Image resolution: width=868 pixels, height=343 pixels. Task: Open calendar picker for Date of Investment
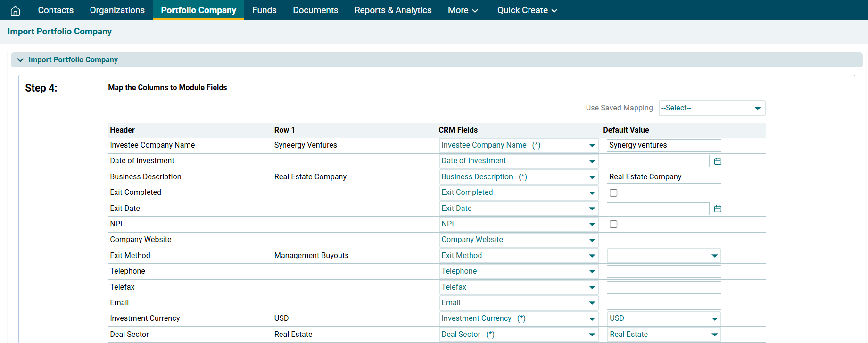[718, 161]
